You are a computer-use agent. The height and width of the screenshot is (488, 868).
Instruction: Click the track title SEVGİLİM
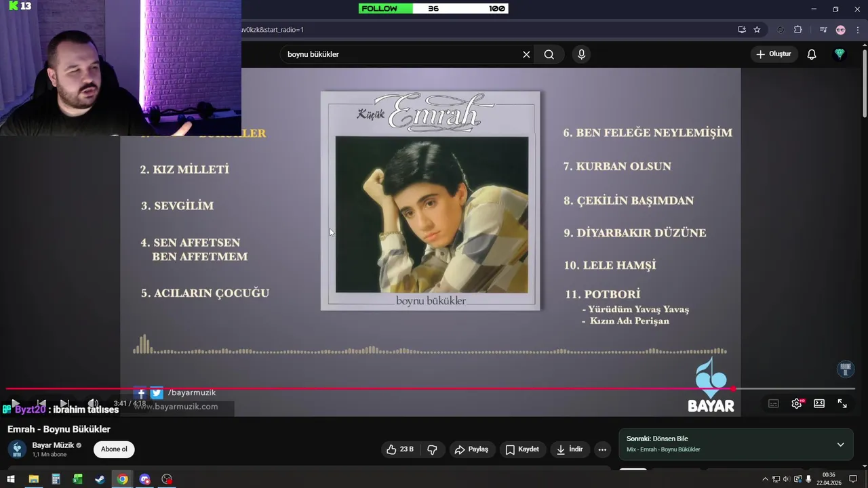(x=184, y=205)
